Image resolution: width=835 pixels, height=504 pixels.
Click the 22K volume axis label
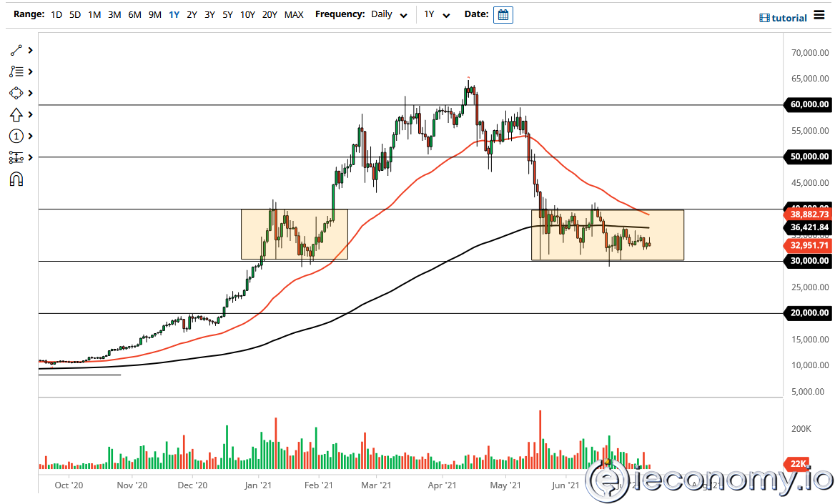coord(796,464)
